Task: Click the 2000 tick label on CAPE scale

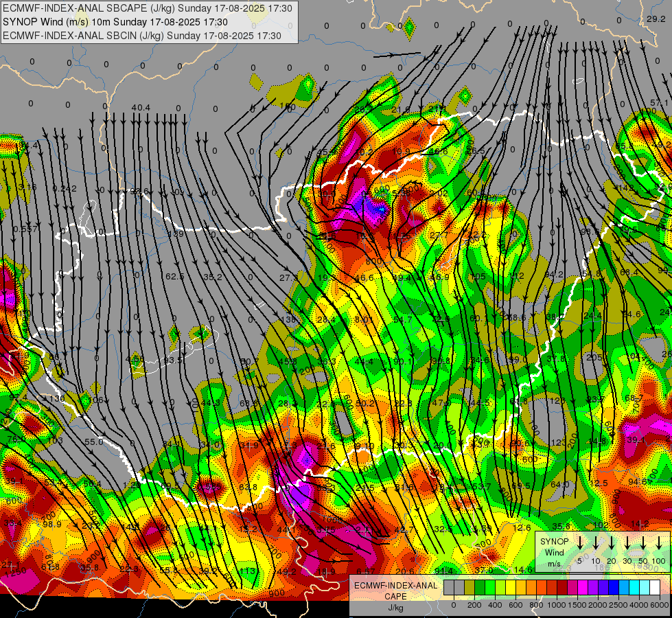Action: tap(597, 605)
